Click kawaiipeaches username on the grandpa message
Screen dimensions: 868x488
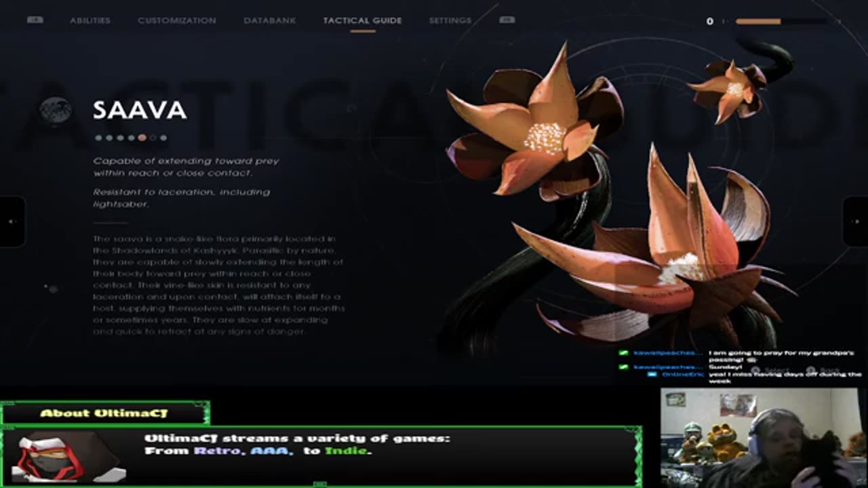[x=667, y=353]
